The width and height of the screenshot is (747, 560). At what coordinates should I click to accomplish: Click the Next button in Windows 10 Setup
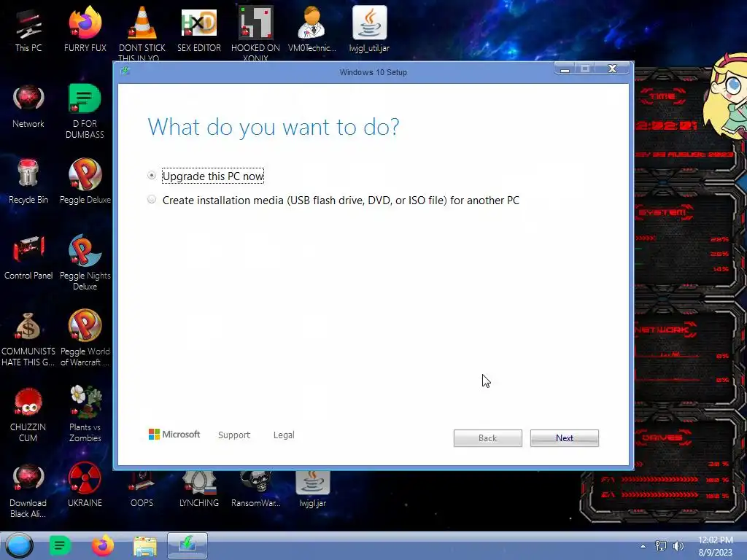[x=564, y=438]
